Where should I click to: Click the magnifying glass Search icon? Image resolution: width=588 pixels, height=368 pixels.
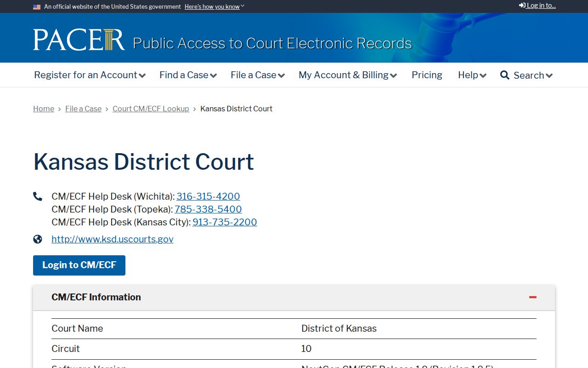[x=505, y=75]
